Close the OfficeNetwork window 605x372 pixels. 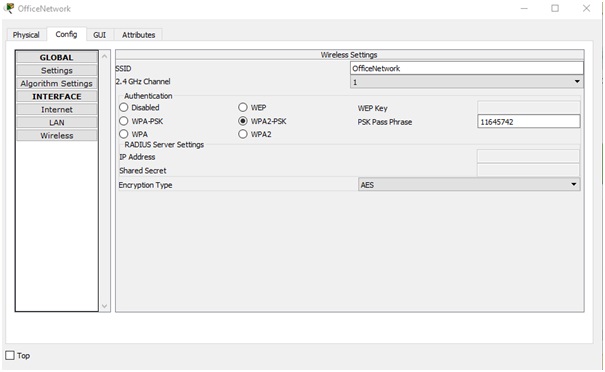[586, 8]
